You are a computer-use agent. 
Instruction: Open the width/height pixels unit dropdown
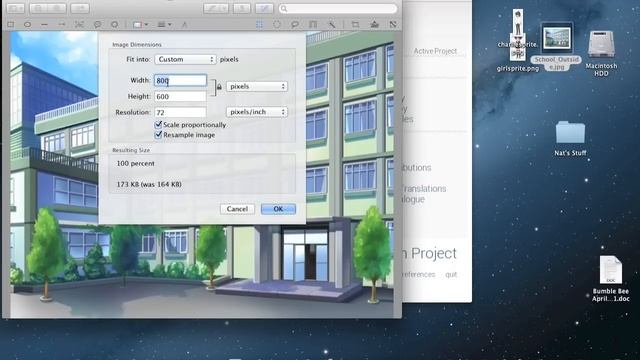coord(257,87)
